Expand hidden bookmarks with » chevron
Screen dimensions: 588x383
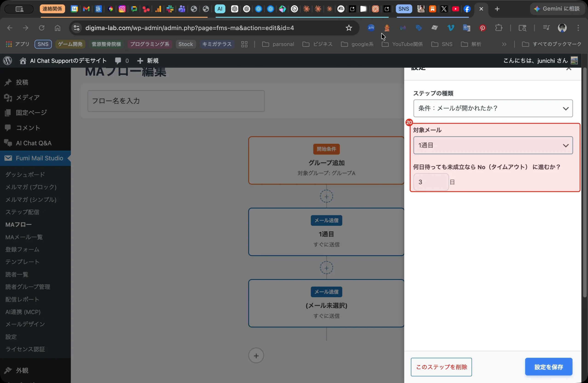click(504, 44)
